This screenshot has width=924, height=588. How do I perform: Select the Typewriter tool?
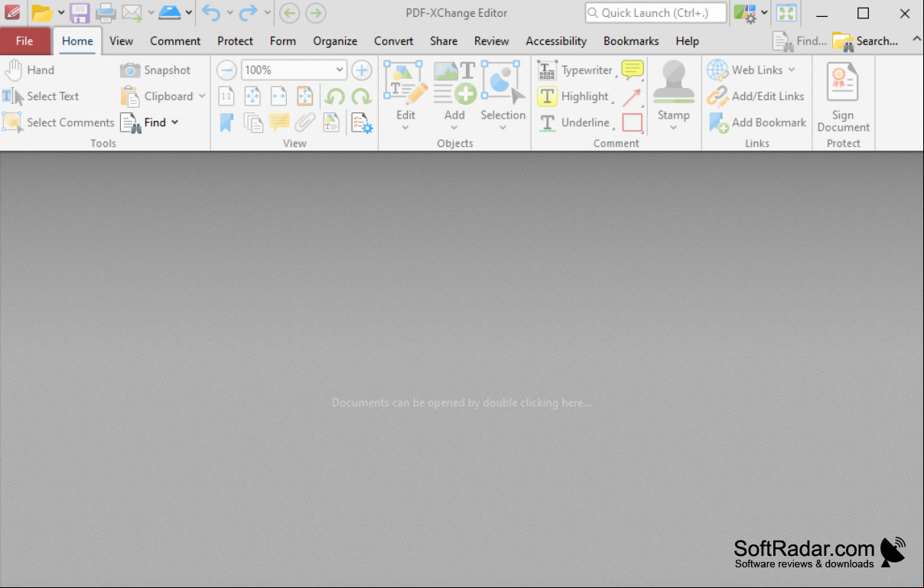pos(575,70)
